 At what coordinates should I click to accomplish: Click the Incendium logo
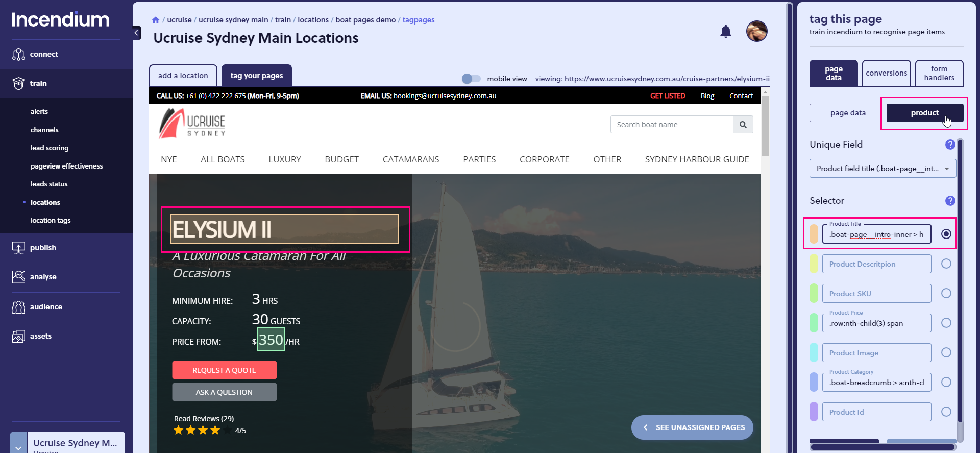tap(61, 19)
